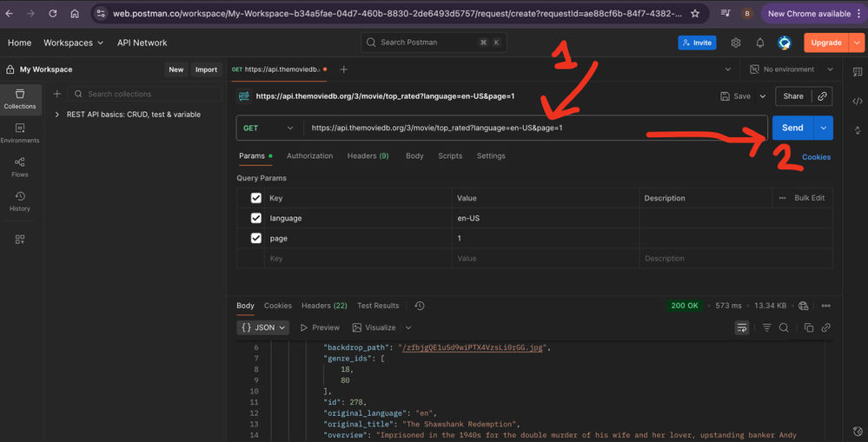Open the Cookies link

pos(816,157)
